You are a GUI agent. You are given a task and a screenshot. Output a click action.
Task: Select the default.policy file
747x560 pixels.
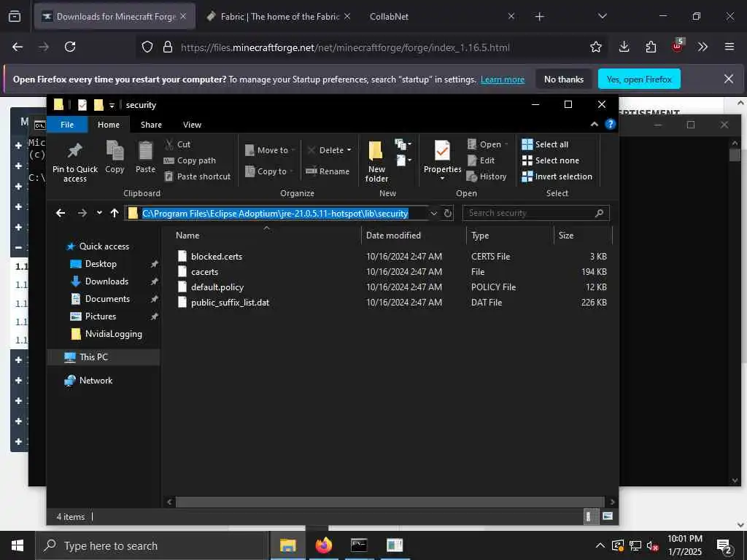pos(217,287)
